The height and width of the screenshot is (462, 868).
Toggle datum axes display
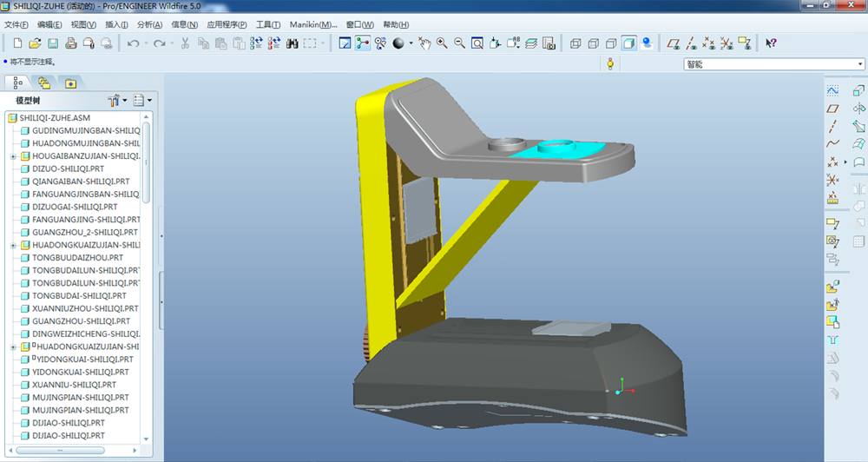click(x=692, y=43)
